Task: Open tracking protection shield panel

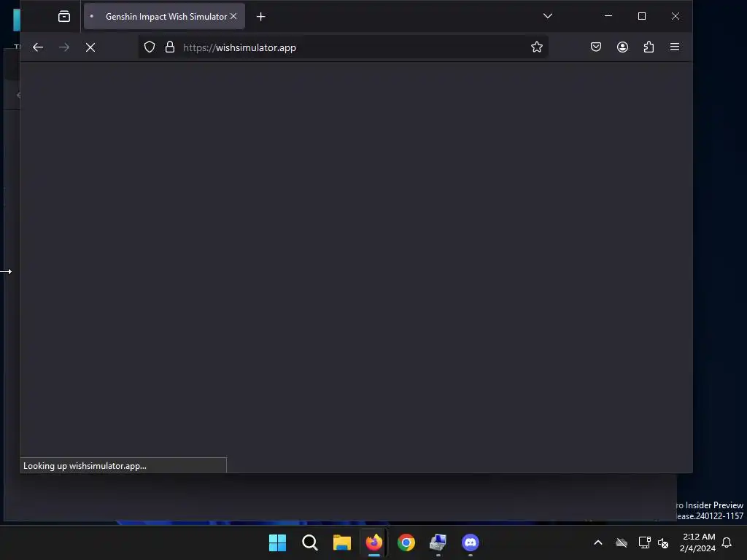Action: 150,47
